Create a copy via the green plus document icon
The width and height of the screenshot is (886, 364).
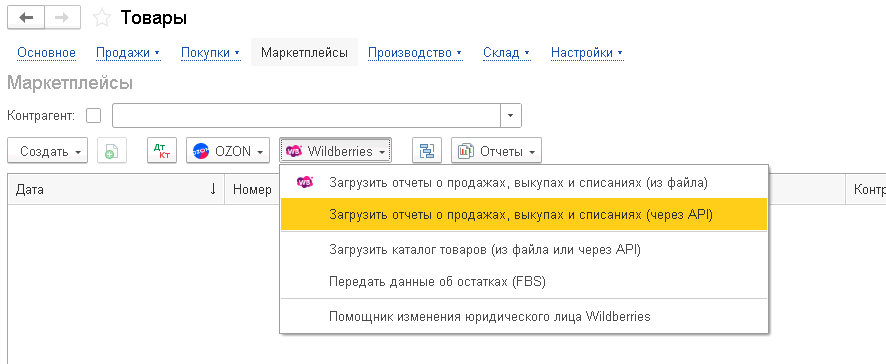click(x=112, y=151)
